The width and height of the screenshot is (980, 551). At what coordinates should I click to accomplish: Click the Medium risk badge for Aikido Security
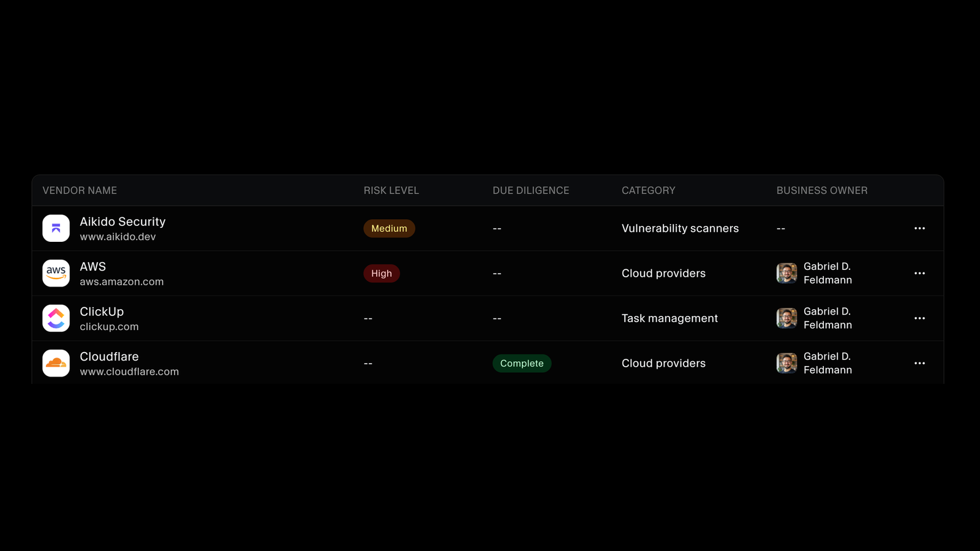389,228
